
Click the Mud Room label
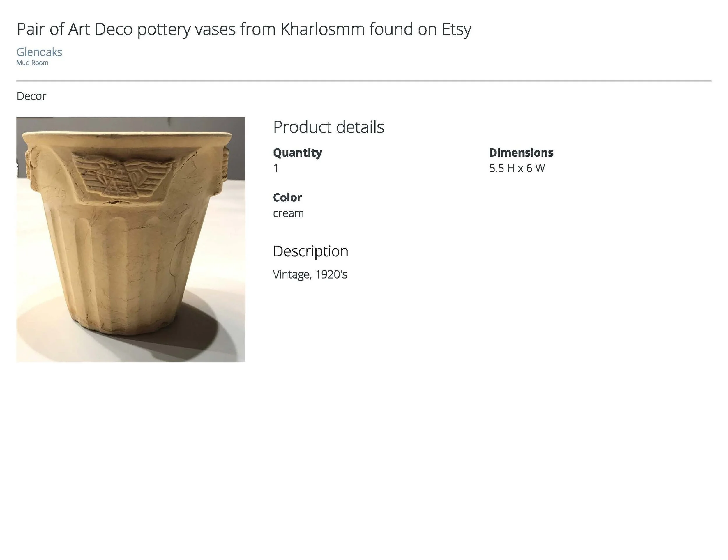tap(32, 63)
